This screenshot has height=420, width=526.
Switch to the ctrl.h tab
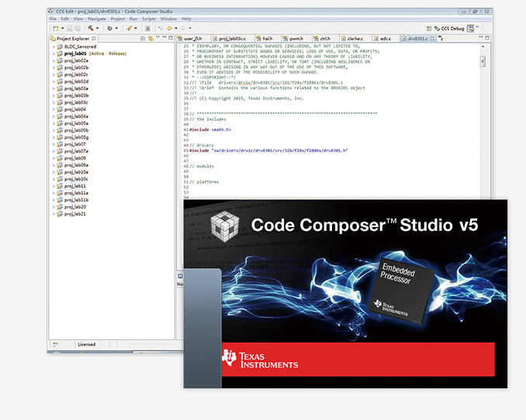325,39
